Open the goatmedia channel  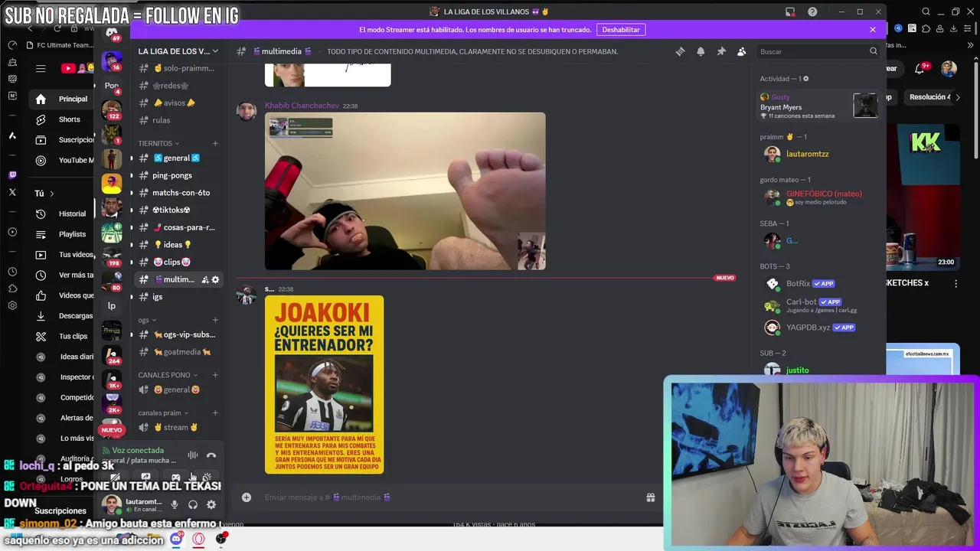pyautogui.click(x=178, y=352)
